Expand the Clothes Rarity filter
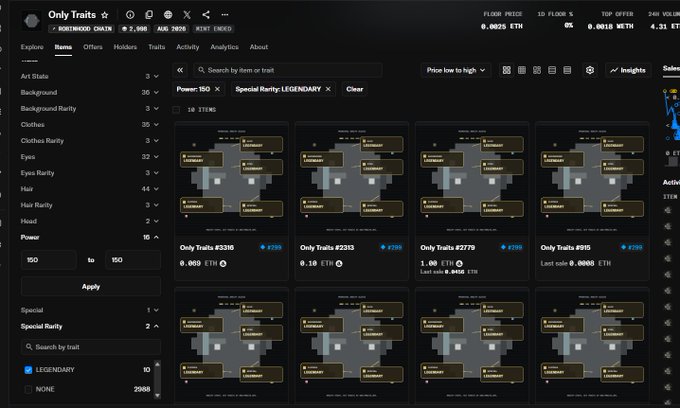 89,140
